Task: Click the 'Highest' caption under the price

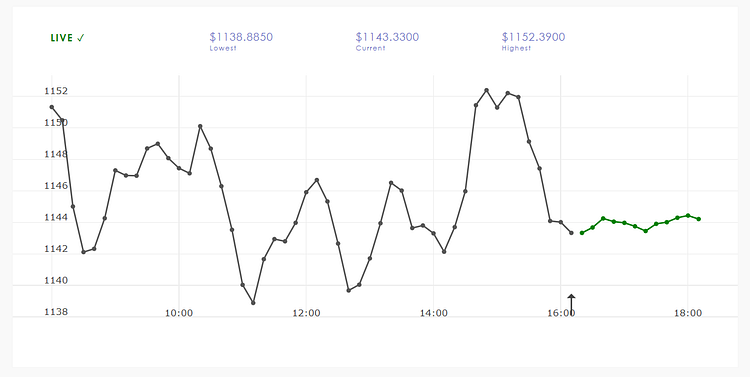Action: click(x=516, y=48)
